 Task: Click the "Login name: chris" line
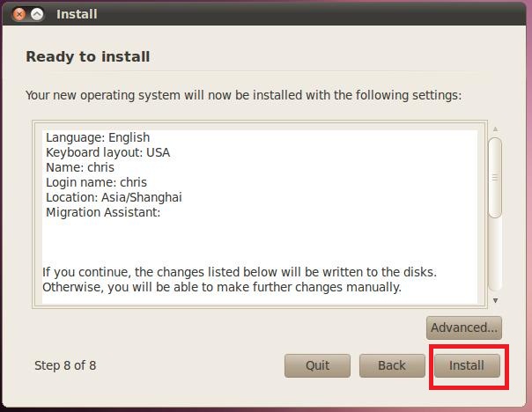[96, 182]
